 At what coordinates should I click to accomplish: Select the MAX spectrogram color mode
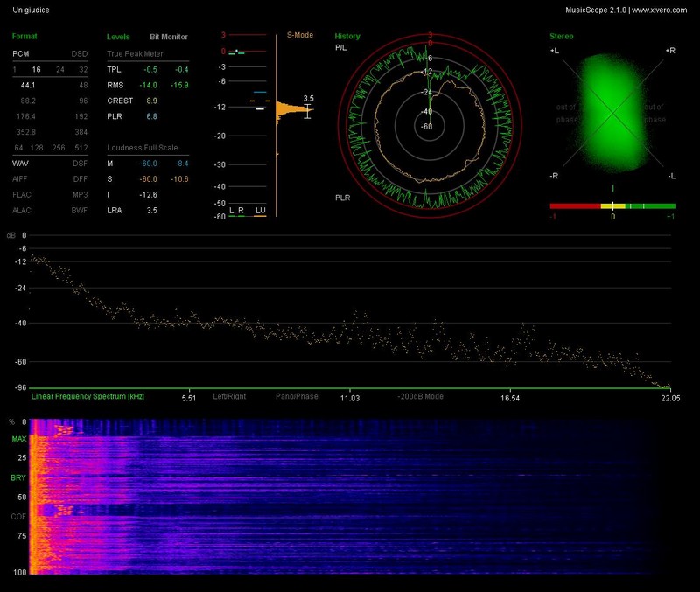coord(18,439)
